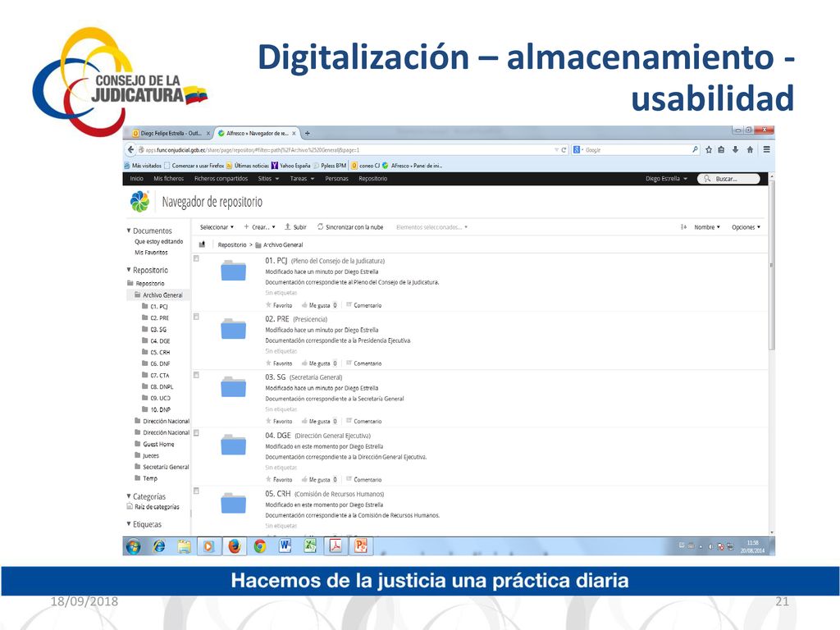Screen dimensions: 840x630
Task: Tick the checkbox for 01. PCJ
Action: pyautogui.click(x=197, y=258)
